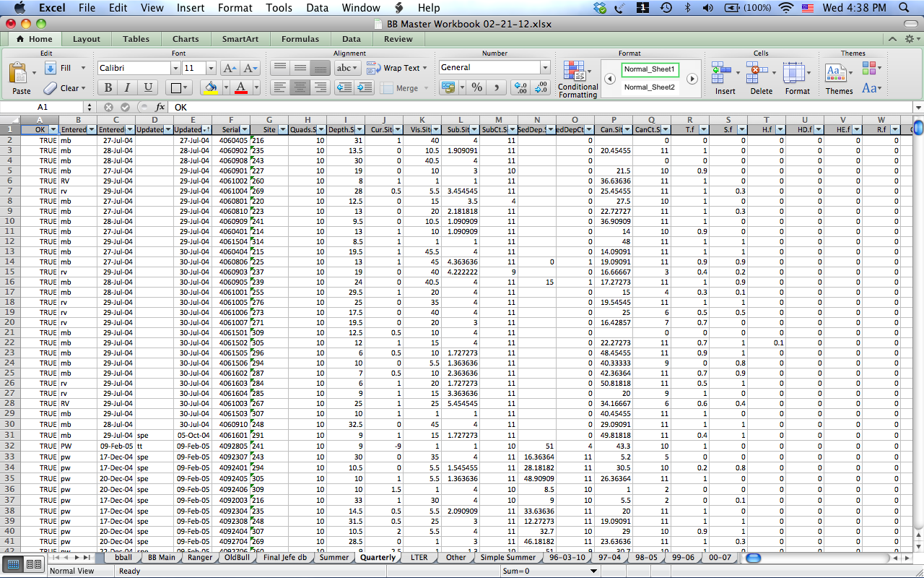Click the Increase Font Size icon
This screenshot has width=924, height=578.
(230, 68)
